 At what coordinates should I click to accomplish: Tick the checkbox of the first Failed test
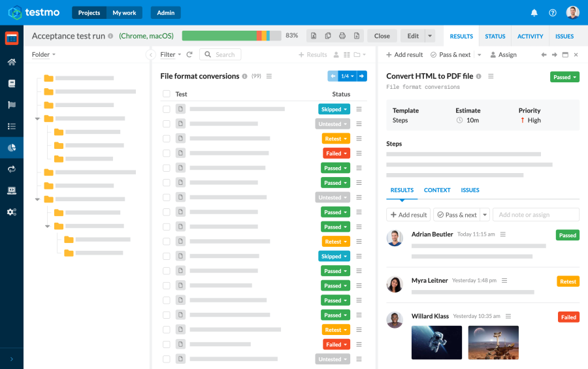coord(167,153)
